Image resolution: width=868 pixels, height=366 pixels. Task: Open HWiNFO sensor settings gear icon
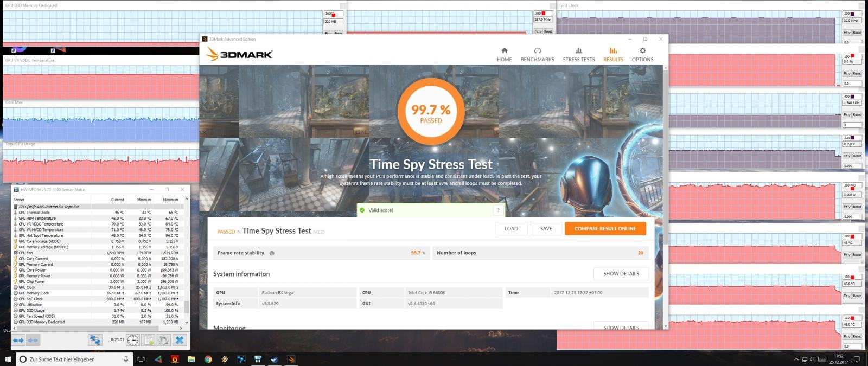point(163,340)
